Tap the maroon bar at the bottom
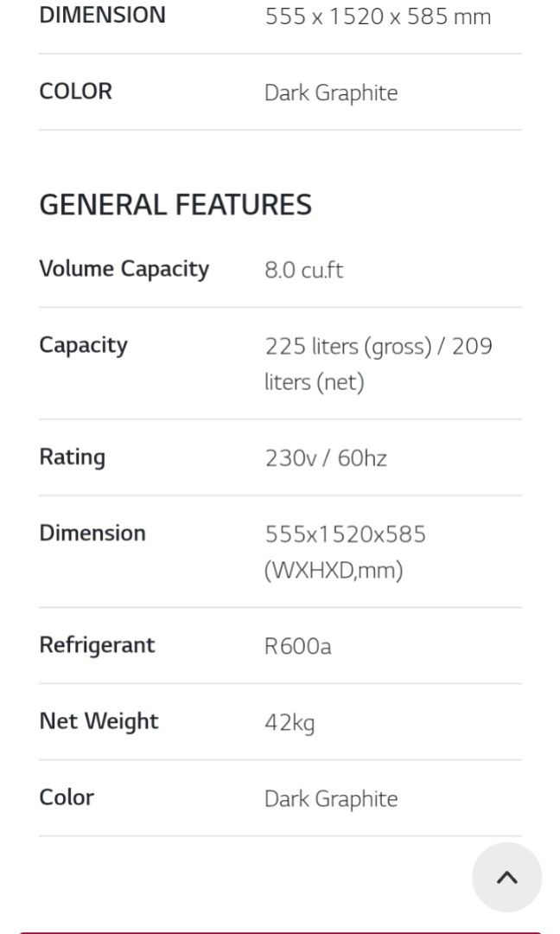The width and height of the screenshot is (560, 934). [280, 930]
